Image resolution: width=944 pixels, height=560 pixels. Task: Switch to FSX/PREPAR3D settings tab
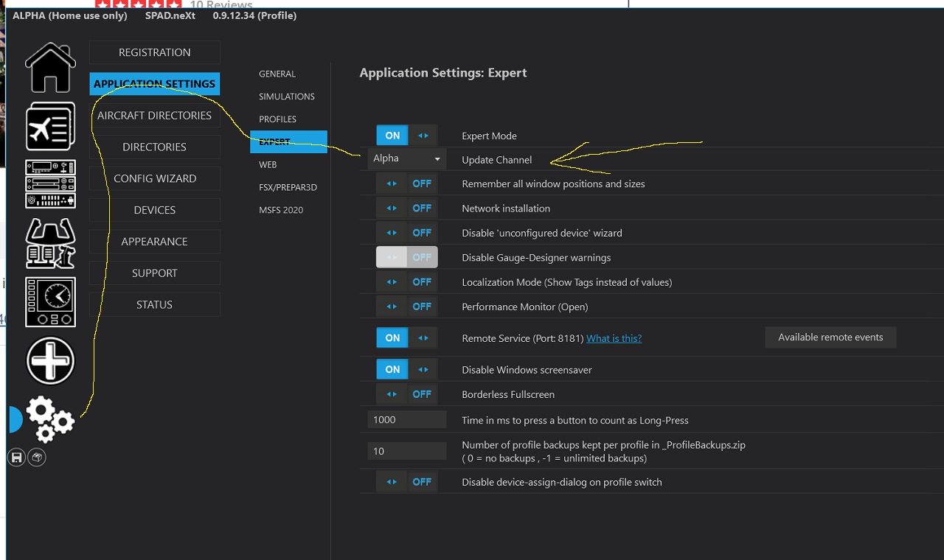288,187
